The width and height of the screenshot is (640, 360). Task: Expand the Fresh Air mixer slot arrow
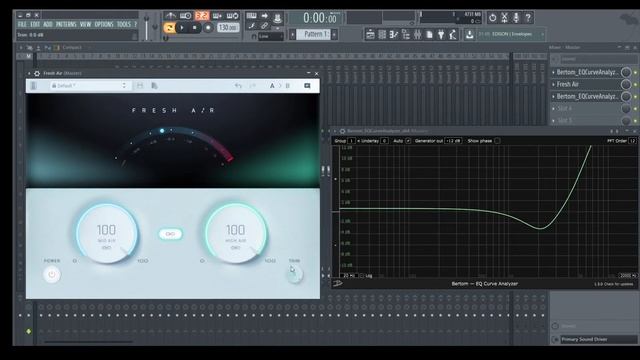pyautogui.click(x=553, y=84)
